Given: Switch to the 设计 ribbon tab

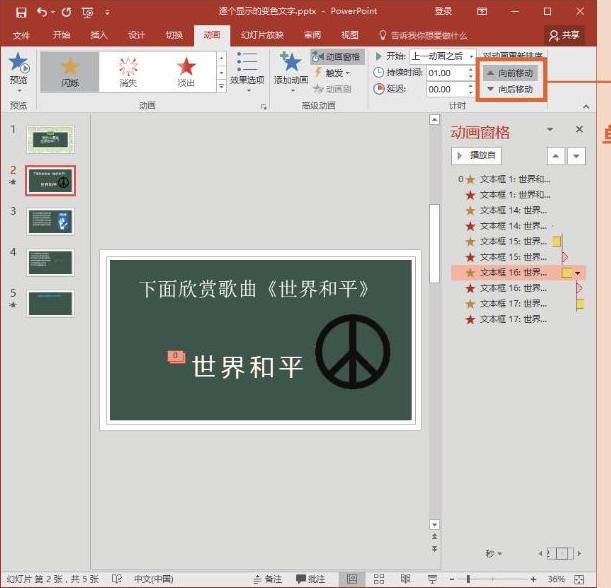Looking at the screenshot, I should click(x=136, y=35).
